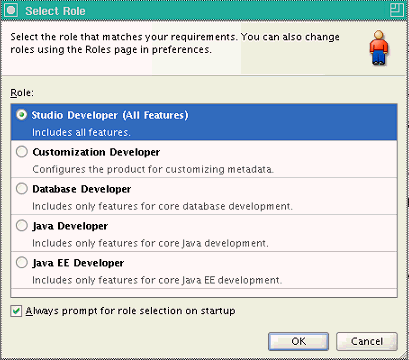This screenshot has height=360, width=409.
Task: Click 'Includes only features for core Java EE development.'
Action: [x=157, y=280]
